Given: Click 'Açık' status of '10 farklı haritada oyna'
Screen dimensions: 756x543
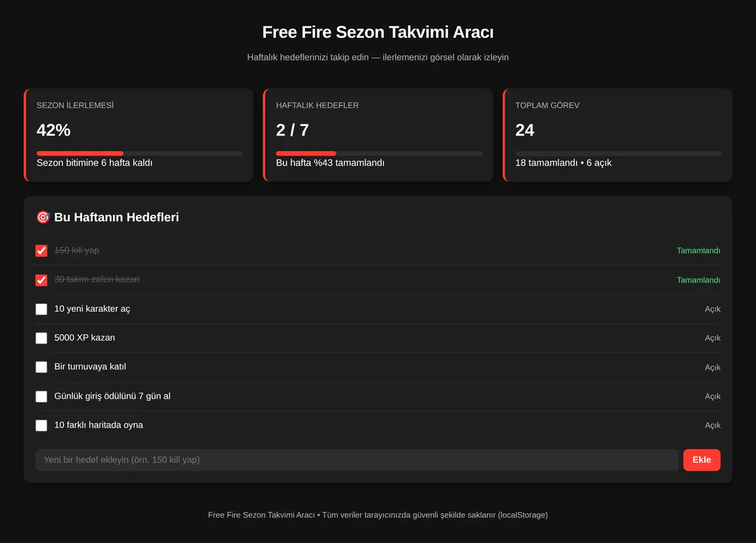Looking at the screenshot, I should click(x=713, y=426).
